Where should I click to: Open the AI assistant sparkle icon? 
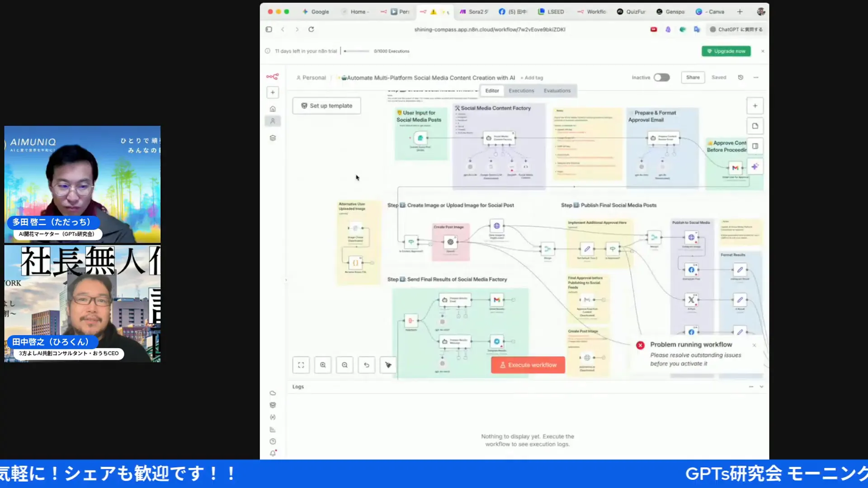click(755, 167)
